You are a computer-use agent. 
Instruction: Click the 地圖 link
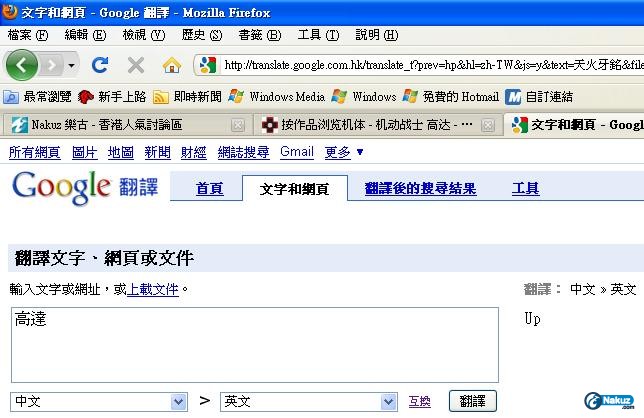click(x=121, y=152)
